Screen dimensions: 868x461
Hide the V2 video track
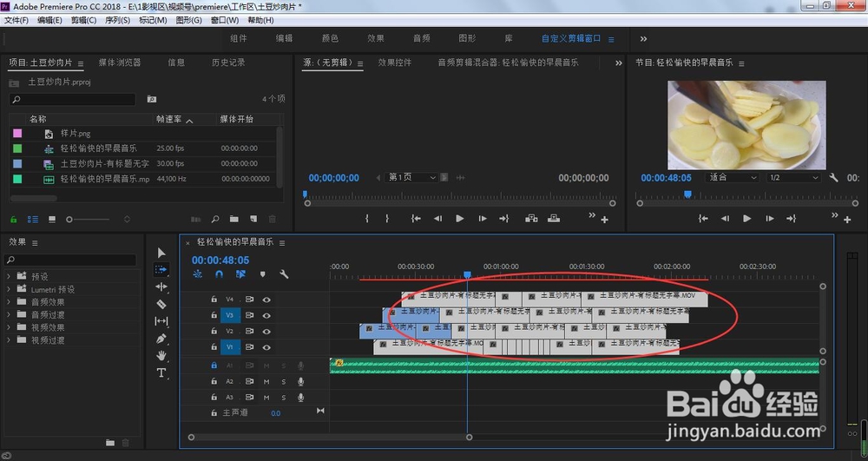tap(266, 331)
